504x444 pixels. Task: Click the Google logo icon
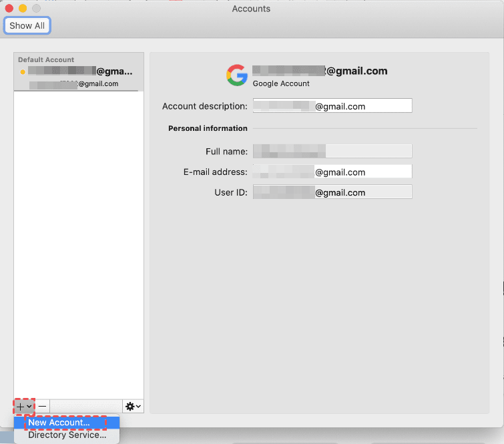pos(237,75)
